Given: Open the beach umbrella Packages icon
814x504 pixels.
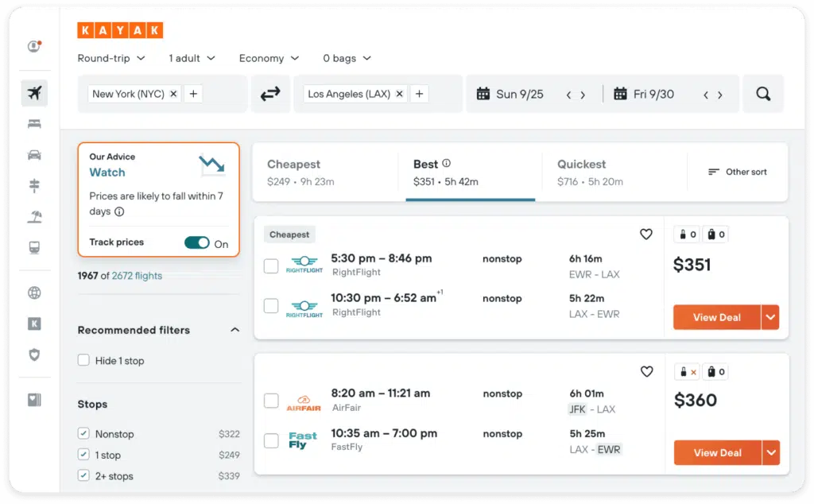Looking at the screenshot, I should (34, 216).
